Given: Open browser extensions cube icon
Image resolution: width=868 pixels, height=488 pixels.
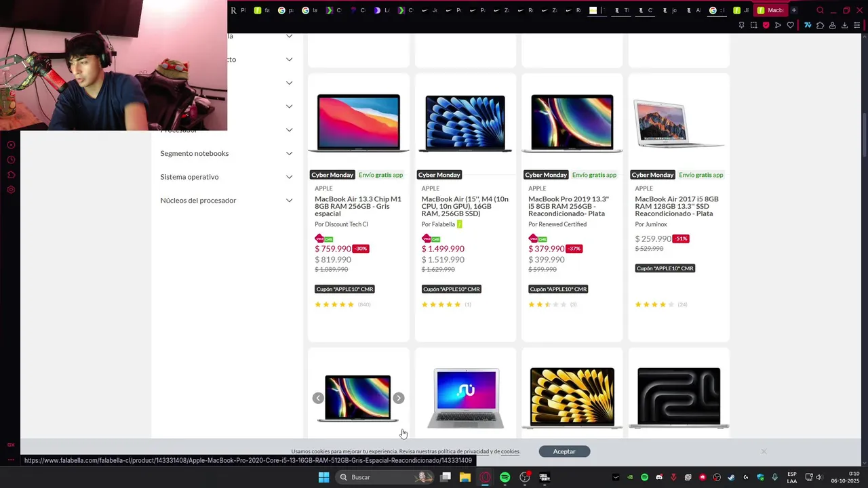Looking at the screenshot, I should pyautogui.click(x=820, y=25).
